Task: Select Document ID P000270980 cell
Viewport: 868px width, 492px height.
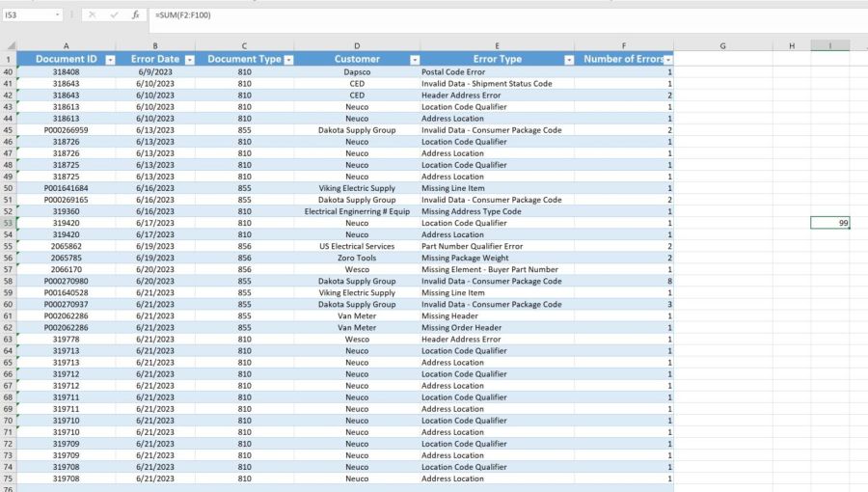Action: (66, 281)
